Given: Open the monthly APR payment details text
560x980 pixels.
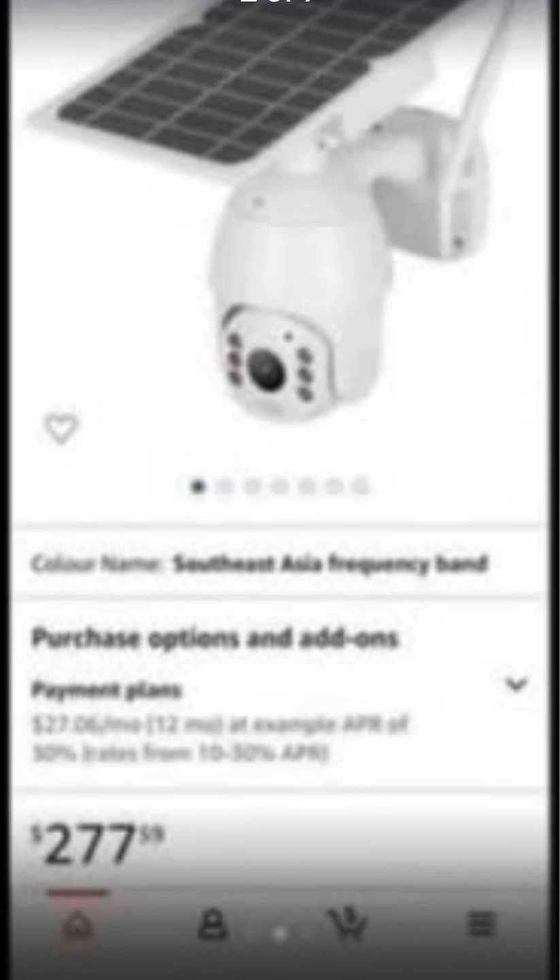Looking at the screenshot, I should click(219, 738).
